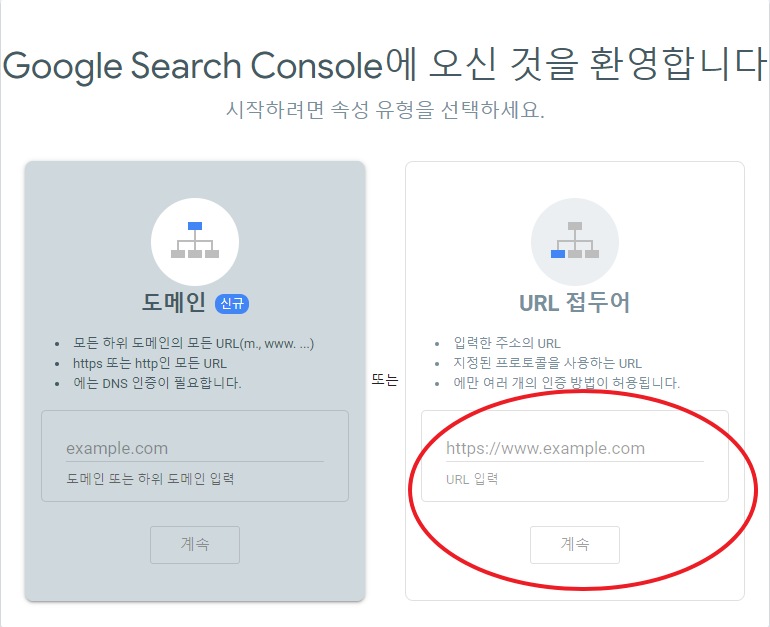Click the bullet 모든 하위 도메인의 모든 URL
This screenshot has width=770, height=627.
(193, 343)
